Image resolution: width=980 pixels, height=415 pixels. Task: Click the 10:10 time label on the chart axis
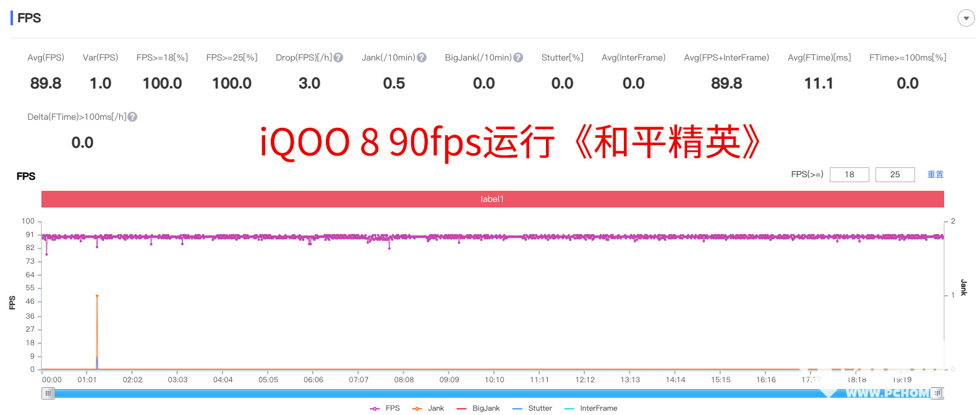[495, 380]
